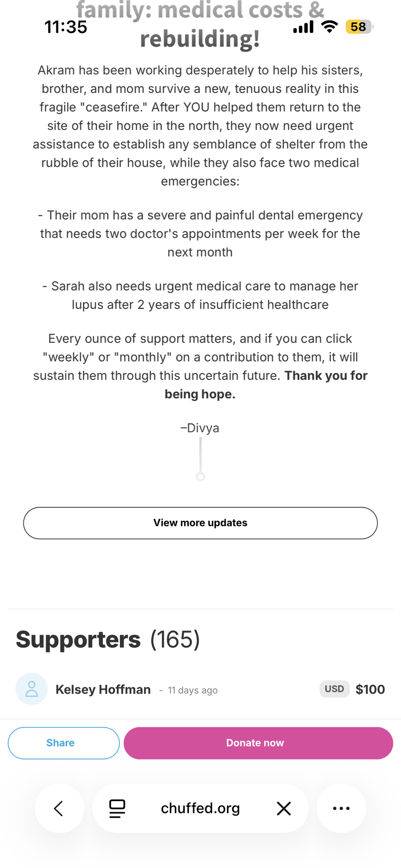Tap the timeline end circle marker
This screenshot has width=401, height=868.
click(200, 477)
